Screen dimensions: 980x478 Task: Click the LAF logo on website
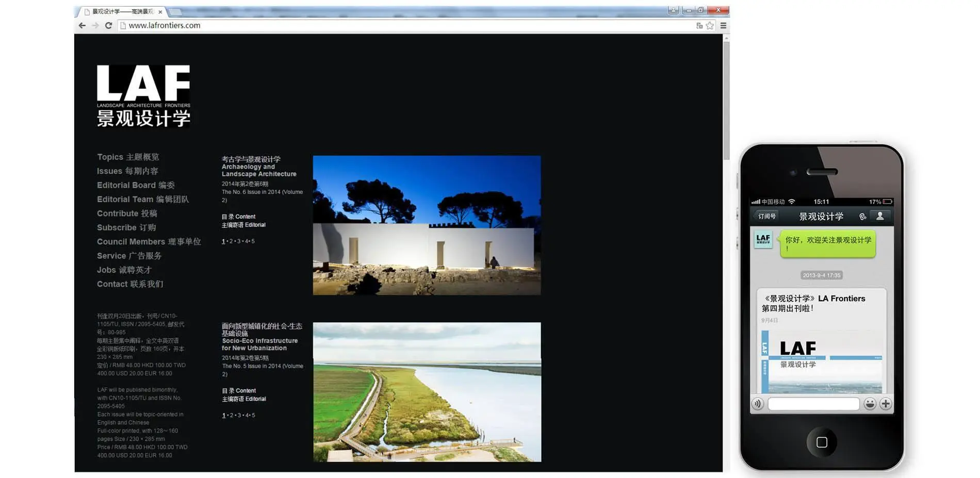(143, 95)
